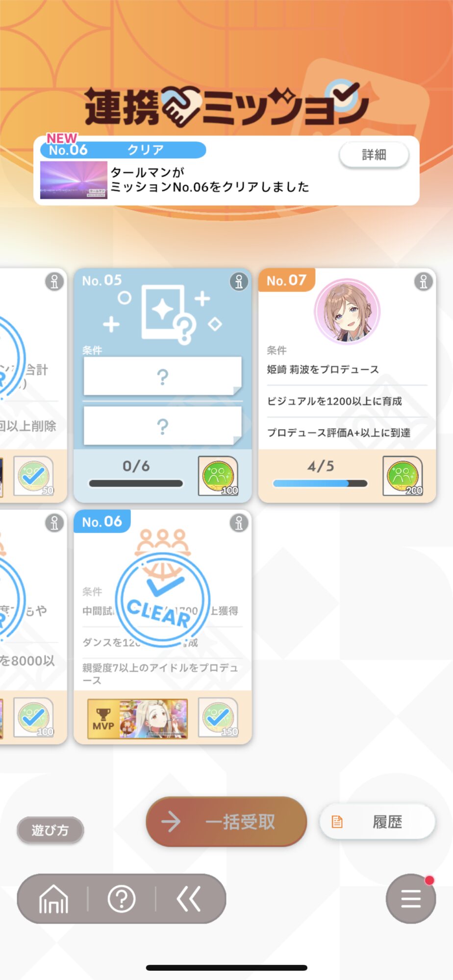This screenshot has width=453, height=980.
Task: Tap info icon on mission No.07 card
Action: click(x=424, y=281)
